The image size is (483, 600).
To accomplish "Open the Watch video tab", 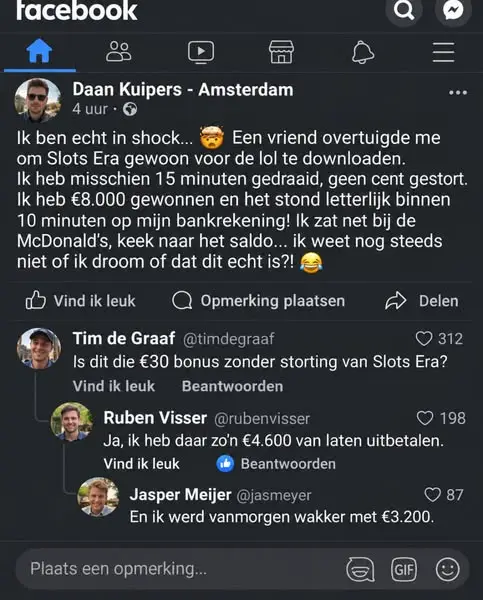I will [201, 52].
